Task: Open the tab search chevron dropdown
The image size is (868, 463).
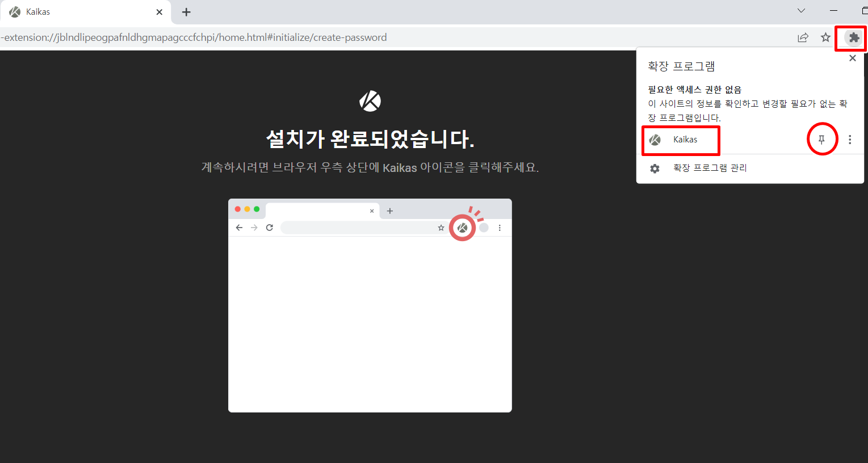Action: pyautogui.click(x=801, y=11)
